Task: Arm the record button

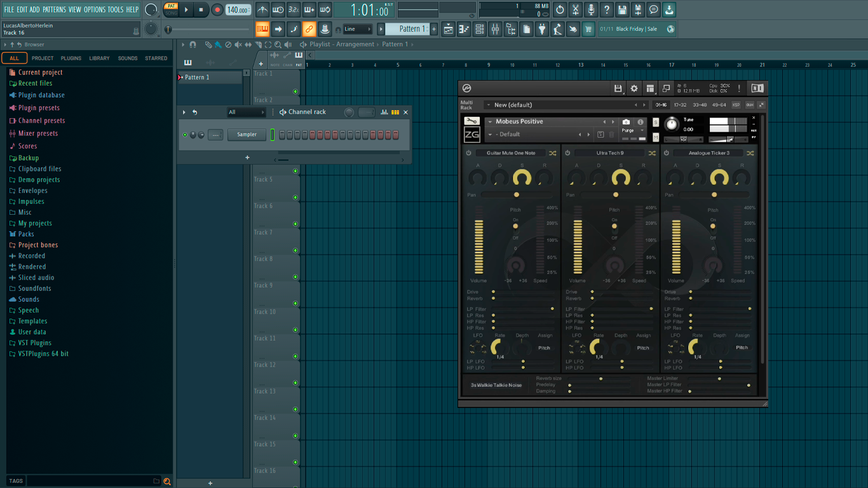Action: (x=217, y=10)
